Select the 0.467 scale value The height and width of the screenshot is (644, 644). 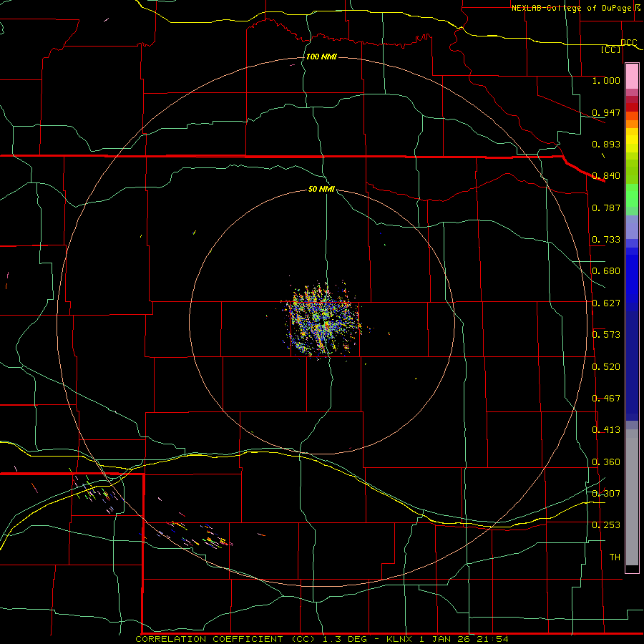point(606,399)
